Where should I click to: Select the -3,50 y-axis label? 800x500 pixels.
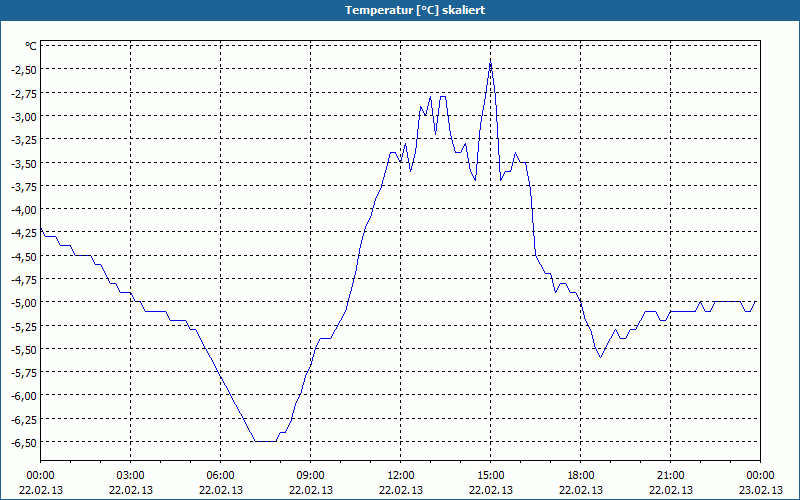click(x=24, y=163)
